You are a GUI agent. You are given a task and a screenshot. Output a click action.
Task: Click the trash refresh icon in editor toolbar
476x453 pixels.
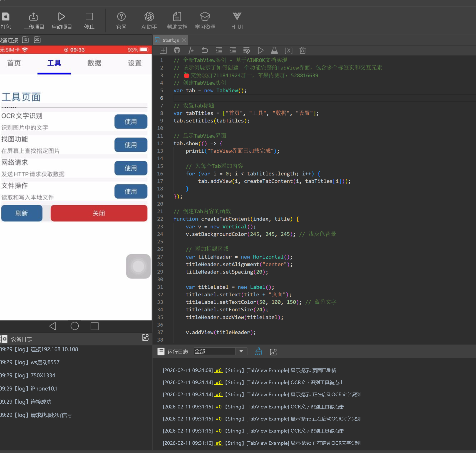coord(302,50)
